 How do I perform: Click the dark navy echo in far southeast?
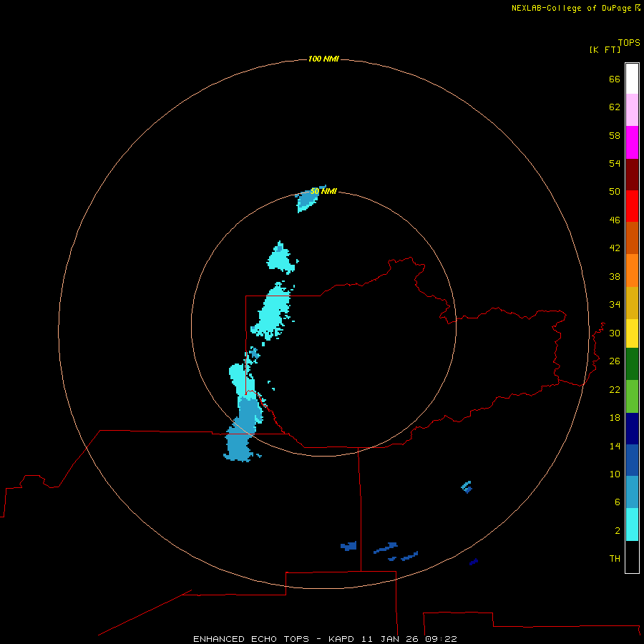pos(474,562)
